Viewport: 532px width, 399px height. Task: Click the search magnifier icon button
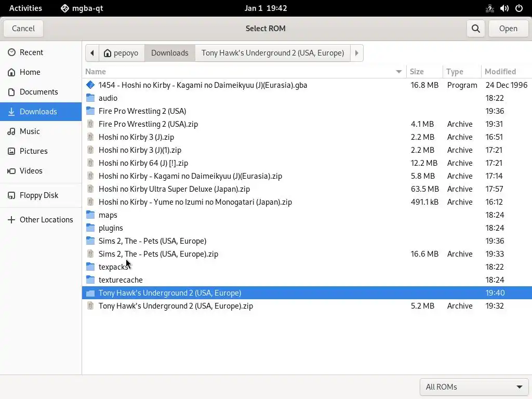(476, 29)
